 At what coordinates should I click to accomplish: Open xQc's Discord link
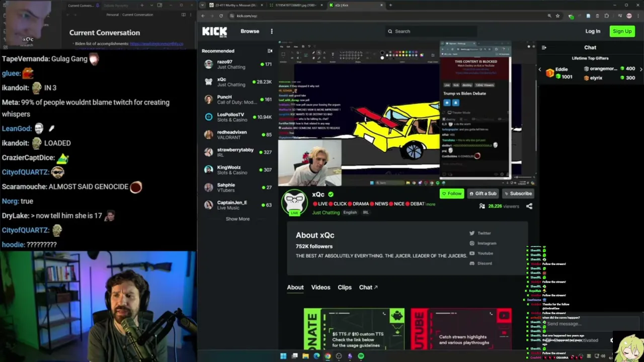tap(480, 263)
